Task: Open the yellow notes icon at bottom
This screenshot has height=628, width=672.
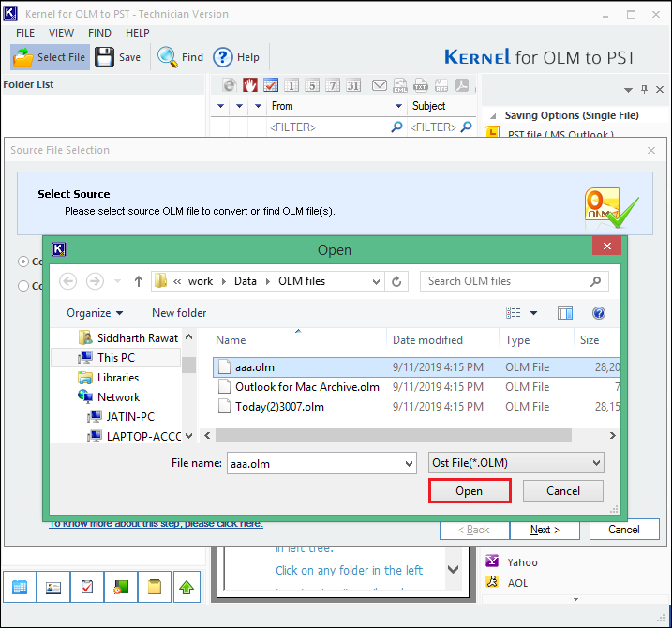Action: [155, 587]
